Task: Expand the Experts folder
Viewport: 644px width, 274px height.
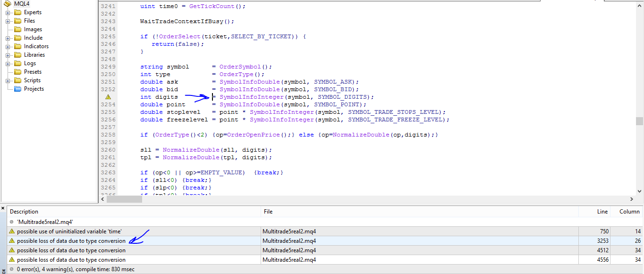Action: [x=8, y=12]
